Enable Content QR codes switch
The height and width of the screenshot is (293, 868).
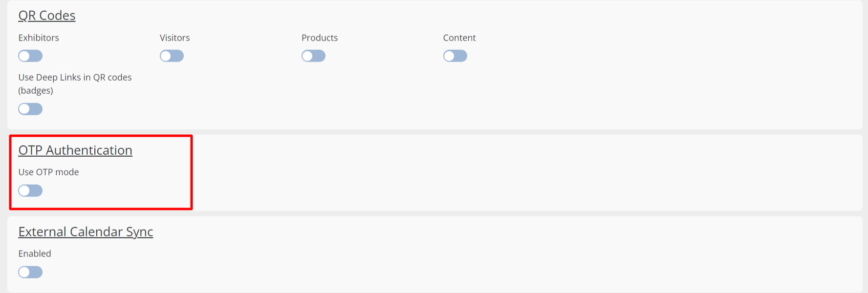coord(455,56)
